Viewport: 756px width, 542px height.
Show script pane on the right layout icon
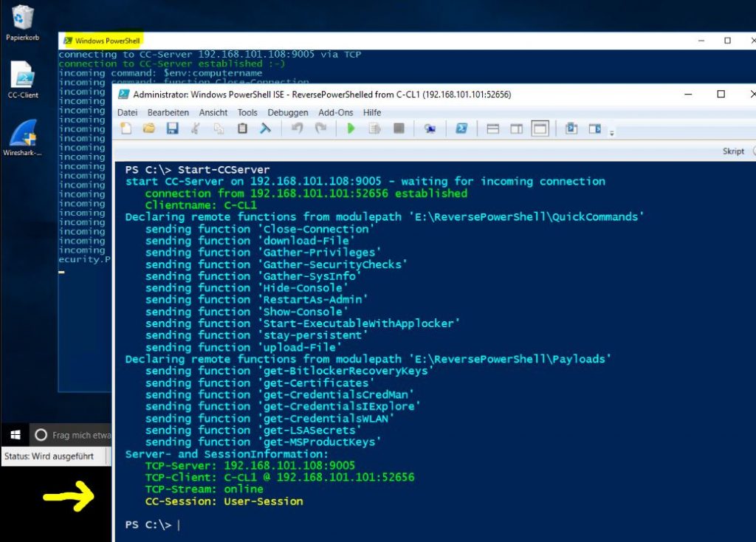tap(516, 128)
